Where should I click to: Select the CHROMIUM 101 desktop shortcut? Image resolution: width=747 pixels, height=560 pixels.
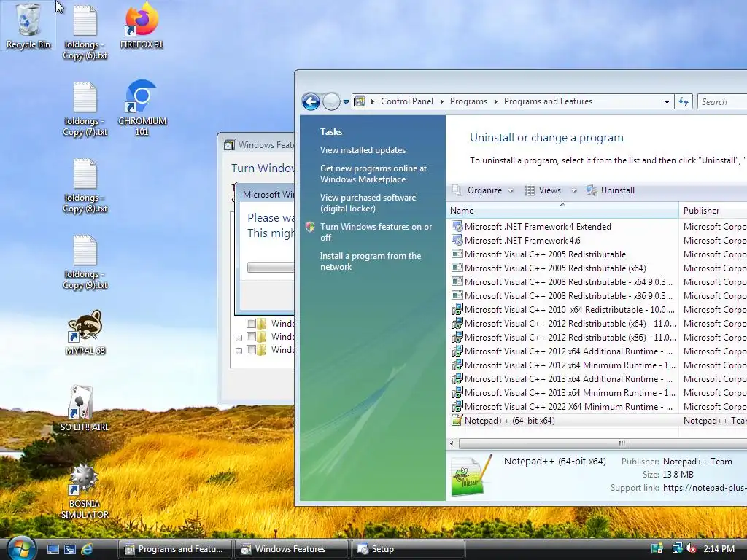(142, 109)
